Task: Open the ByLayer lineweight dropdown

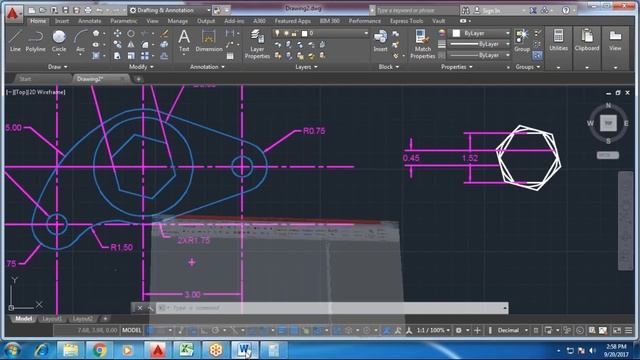Action: click(x=480, y=44)
